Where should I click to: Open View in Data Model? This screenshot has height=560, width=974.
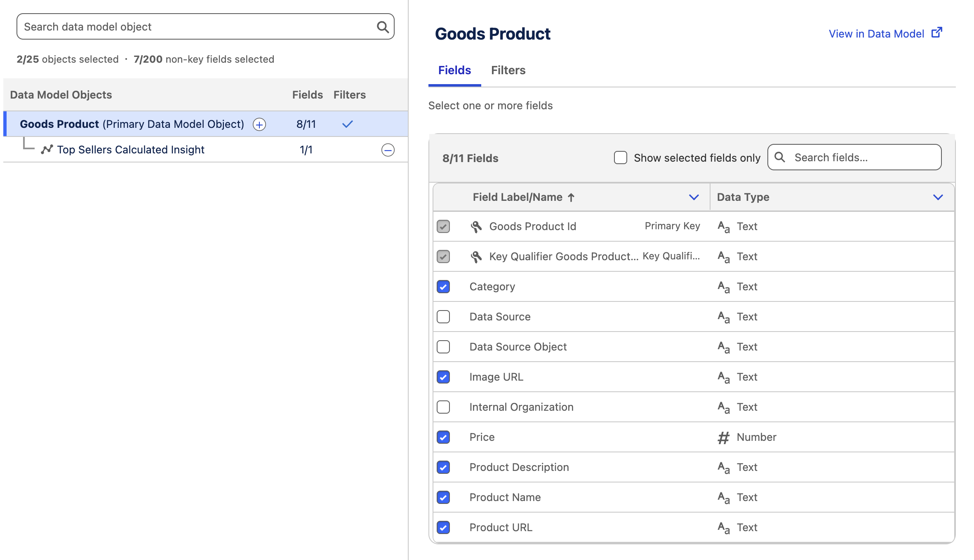click(x=877, y=33)
